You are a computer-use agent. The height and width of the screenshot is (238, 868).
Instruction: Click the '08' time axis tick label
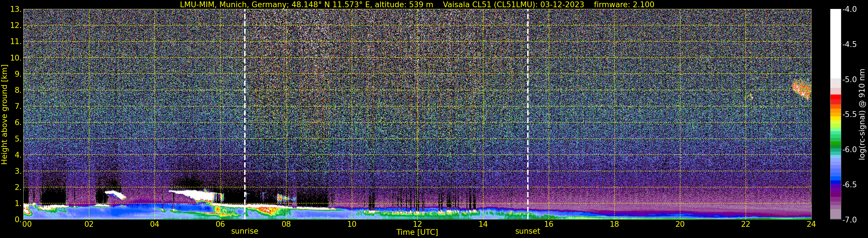(x=286, y=224)
